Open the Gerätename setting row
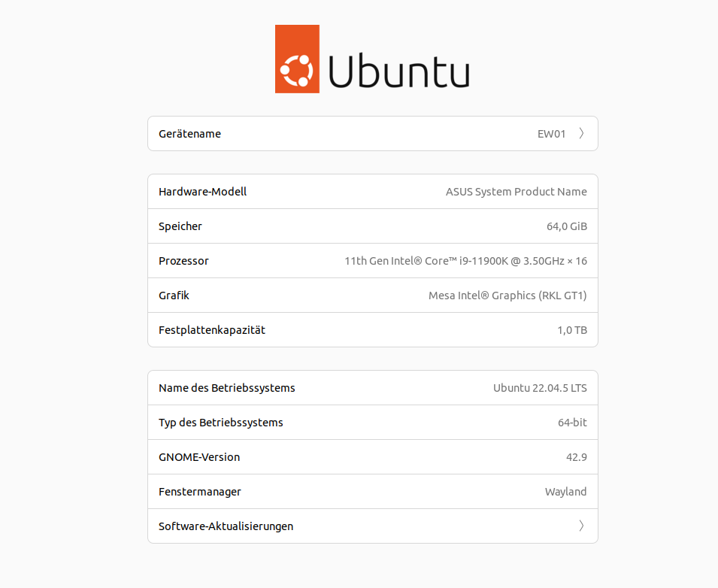 (x=373, y=133)
